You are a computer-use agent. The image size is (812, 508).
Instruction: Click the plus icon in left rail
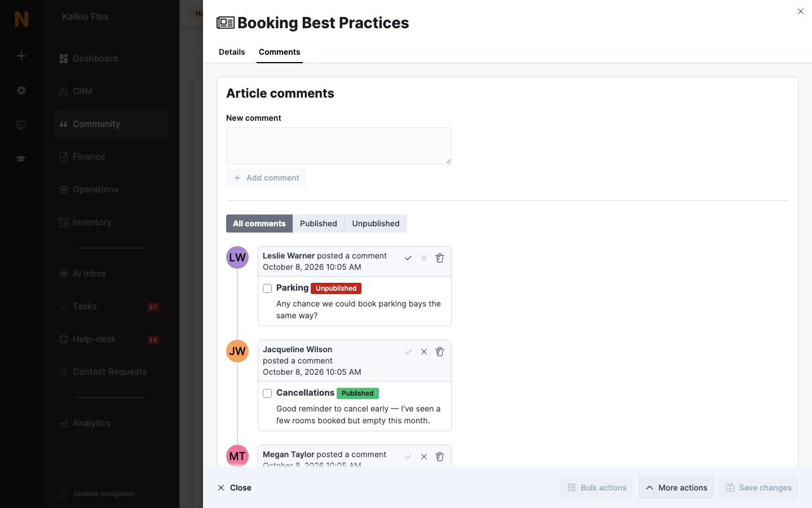tap(21, 56)
